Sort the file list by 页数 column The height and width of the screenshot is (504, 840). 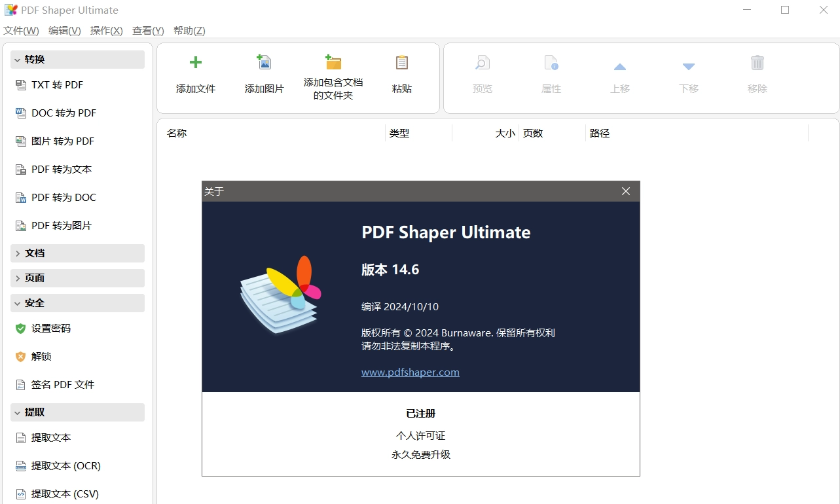tap(553, 133)
